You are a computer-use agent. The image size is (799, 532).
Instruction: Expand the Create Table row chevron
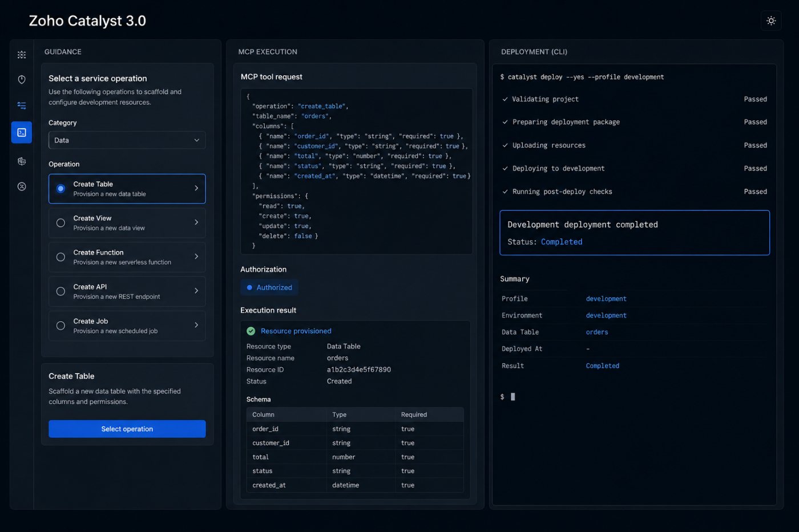click(196, 188)
